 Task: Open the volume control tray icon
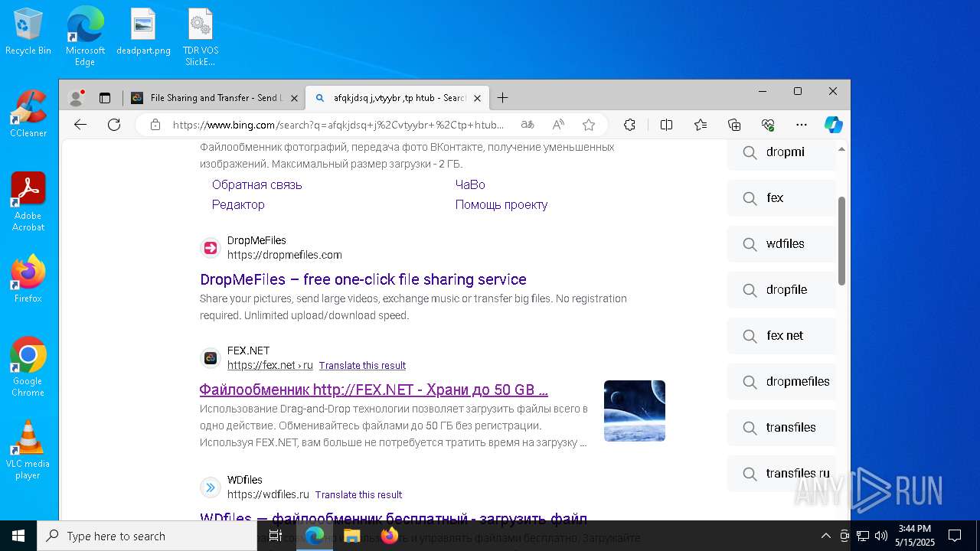pos(881,536)
